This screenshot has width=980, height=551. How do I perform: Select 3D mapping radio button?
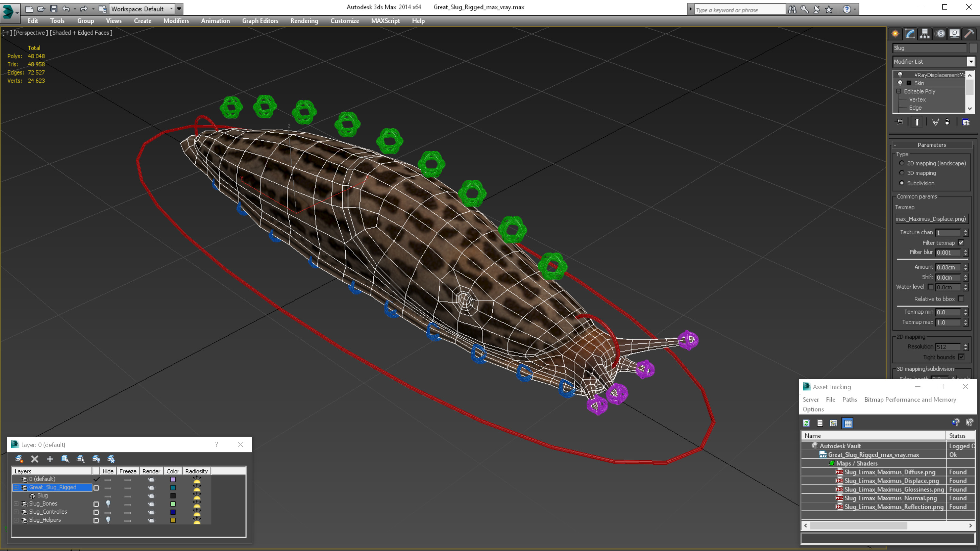(902, 173)
